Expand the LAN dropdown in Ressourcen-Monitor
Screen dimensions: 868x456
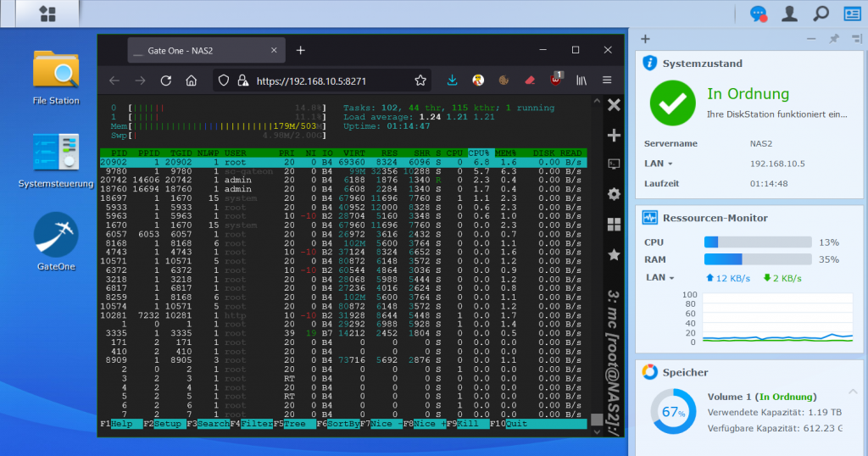coord(659,277)
